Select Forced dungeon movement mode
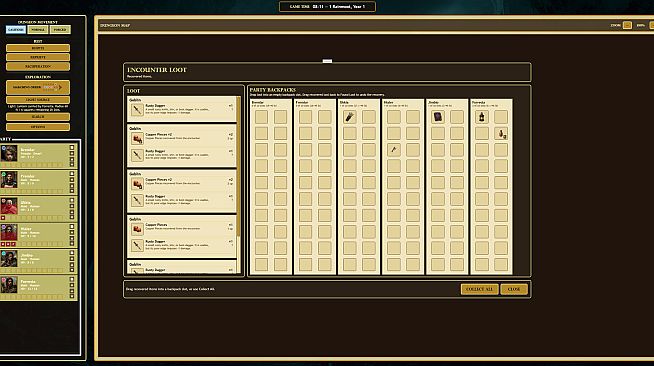 [x=60, y=30]
